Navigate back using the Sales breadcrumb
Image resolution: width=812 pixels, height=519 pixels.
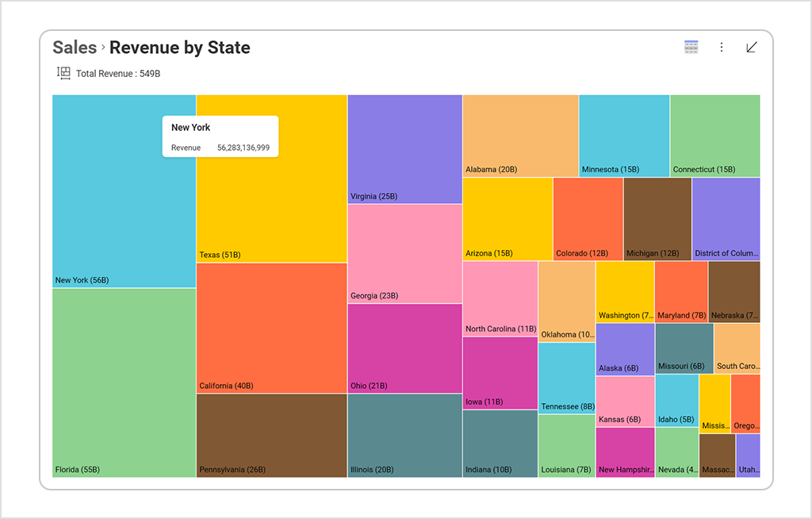click(x=75, y=48)
